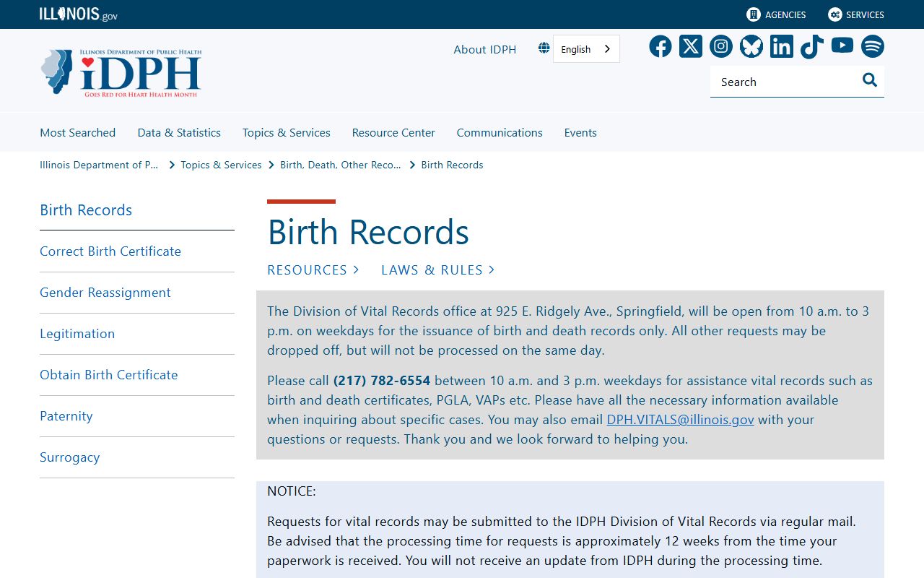924x578 pixels.
Task: Open the Topics & Services menu
Action: (x=287, y=132)
